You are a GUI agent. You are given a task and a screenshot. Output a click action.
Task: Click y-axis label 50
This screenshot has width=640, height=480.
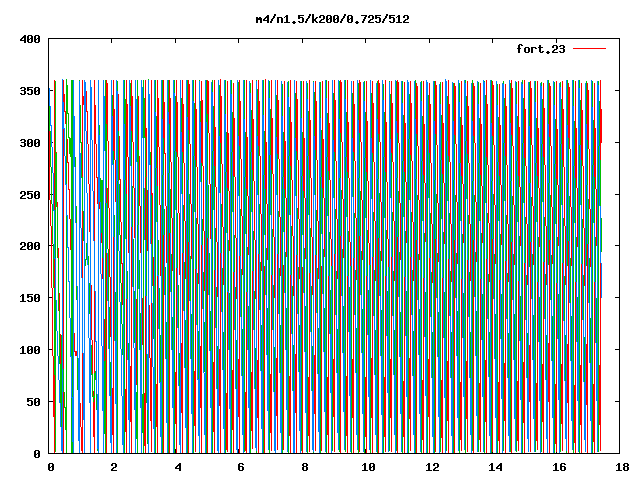(33, 402)
